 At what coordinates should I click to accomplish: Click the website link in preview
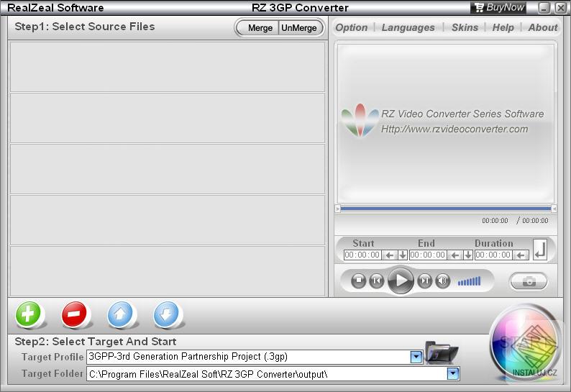(x=454, y=129)
